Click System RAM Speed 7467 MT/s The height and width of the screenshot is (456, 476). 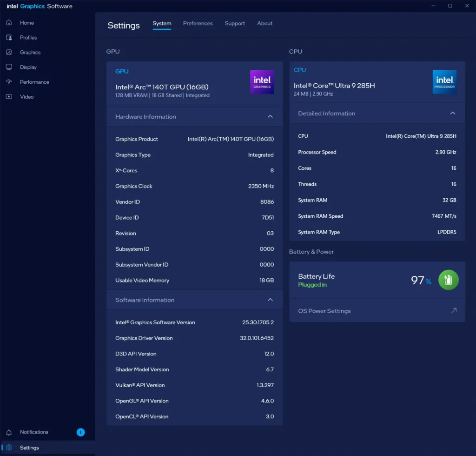pos(444,216)
